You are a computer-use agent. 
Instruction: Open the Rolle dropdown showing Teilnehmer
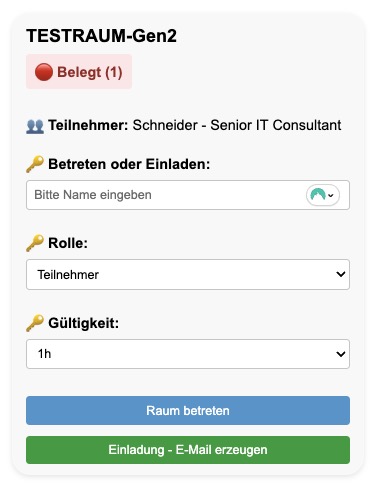tap(188, 274)
